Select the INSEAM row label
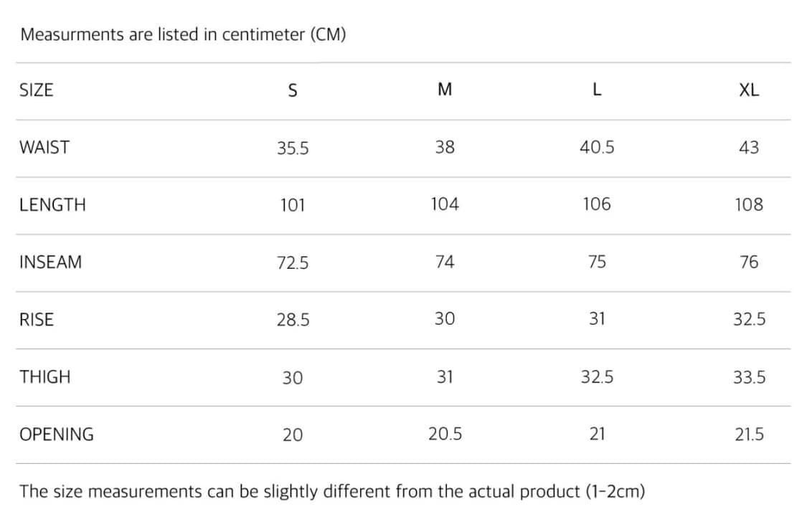This screenshot has height=532, width=807. pyautogui.click(x=51, y=262)
